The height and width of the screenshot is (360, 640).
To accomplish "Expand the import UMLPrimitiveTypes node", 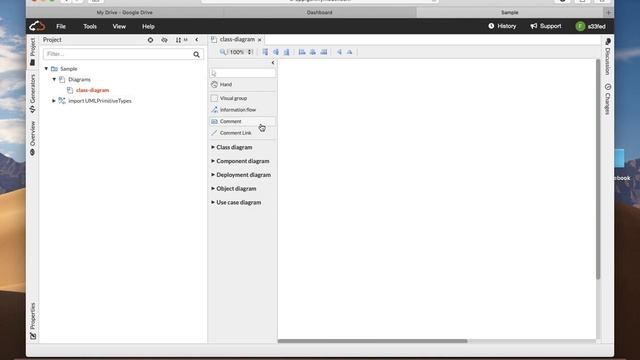I will [x=53, y=100].
